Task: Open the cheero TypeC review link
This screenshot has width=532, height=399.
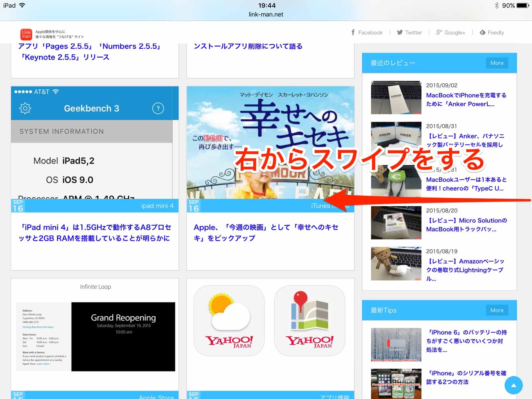Action: click(x=466, y=184)
